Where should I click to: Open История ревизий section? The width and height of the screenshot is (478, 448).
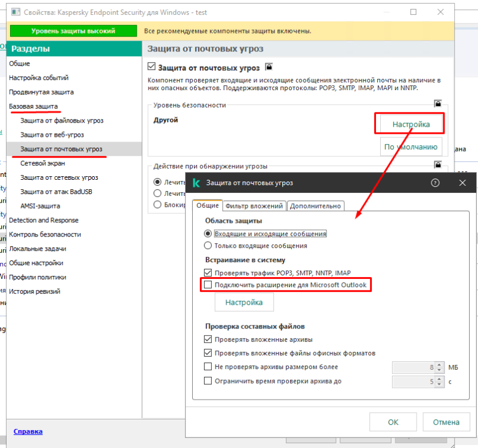[x=35, y=291]
